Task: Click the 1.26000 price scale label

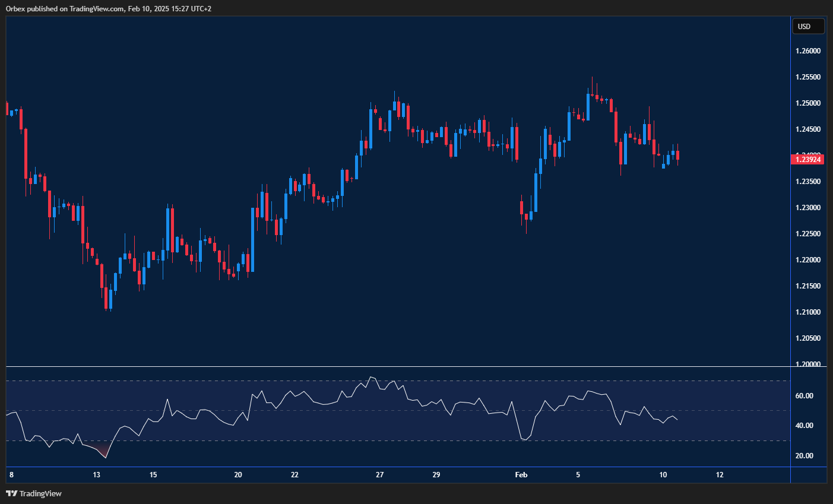Action: (x=807, y=50)
